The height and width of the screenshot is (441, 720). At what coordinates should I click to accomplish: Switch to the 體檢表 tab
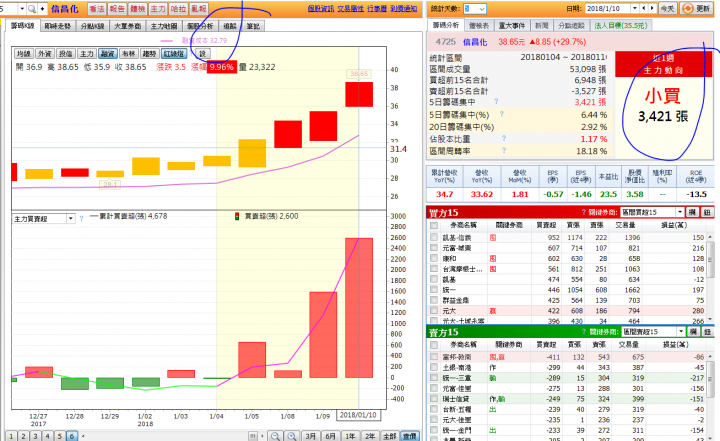point(479,26)
